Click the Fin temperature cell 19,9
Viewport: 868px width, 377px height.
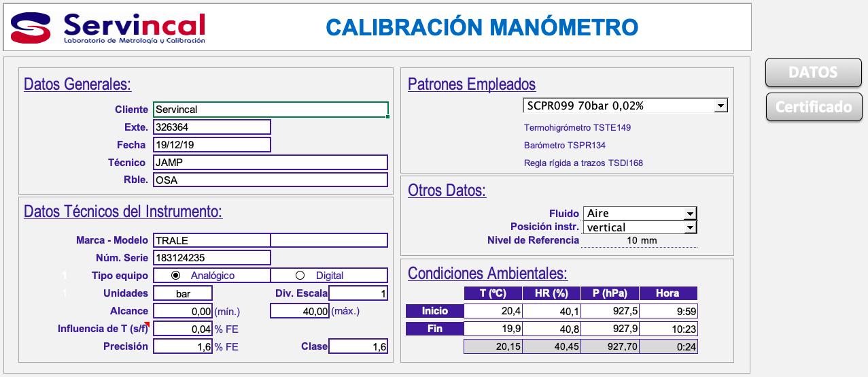click(x=493, y=329)
